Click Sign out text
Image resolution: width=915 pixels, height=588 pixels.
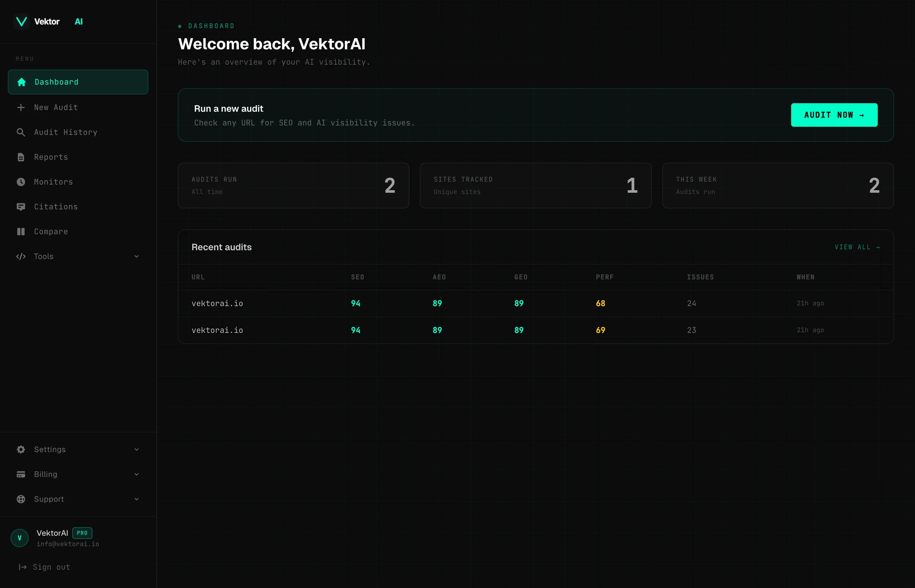52,567
